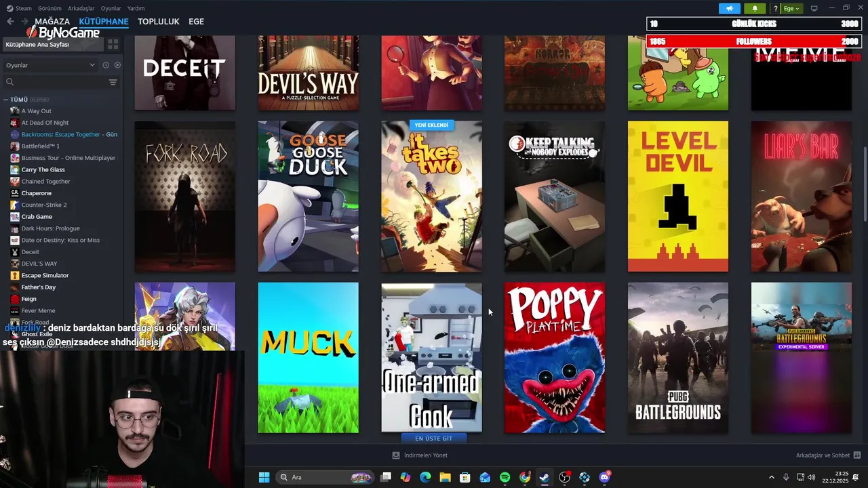Go back with the left arrow
This screenshot has width=868, height=488.
[10, 22]
